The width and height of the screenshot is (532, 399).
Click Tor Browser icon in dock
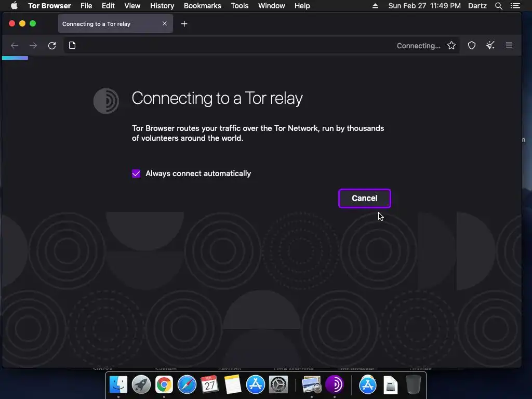point(334,385)
